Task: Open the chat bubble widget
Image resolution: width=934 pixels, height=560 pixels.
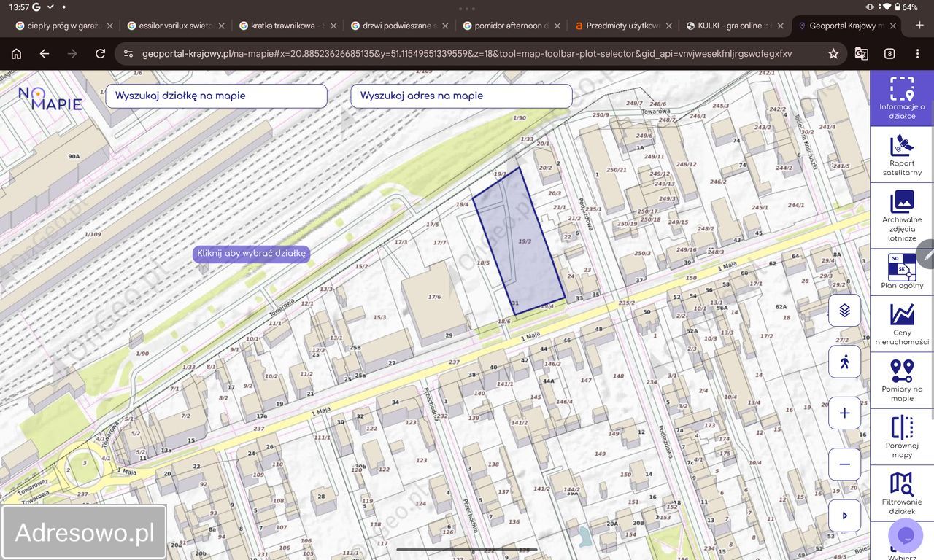Action: pyautogui.click(x=906, y=536)
